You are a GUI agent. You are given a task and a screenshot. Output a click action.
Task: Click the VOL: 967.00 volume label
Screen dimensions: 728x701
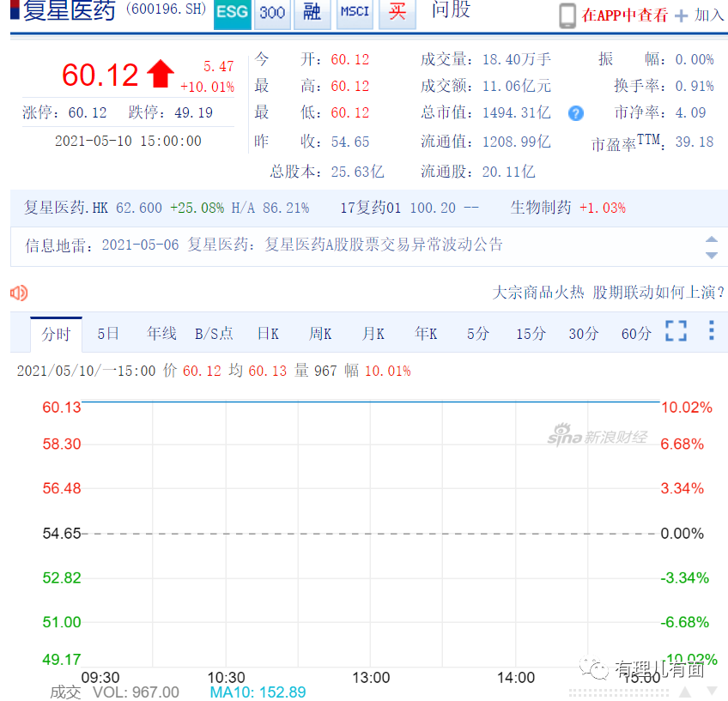(x=136, y=692)
